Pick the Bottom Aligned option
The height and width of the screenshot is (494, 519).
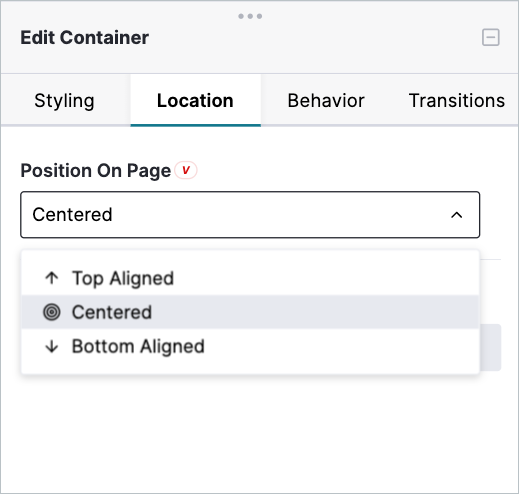250,346
